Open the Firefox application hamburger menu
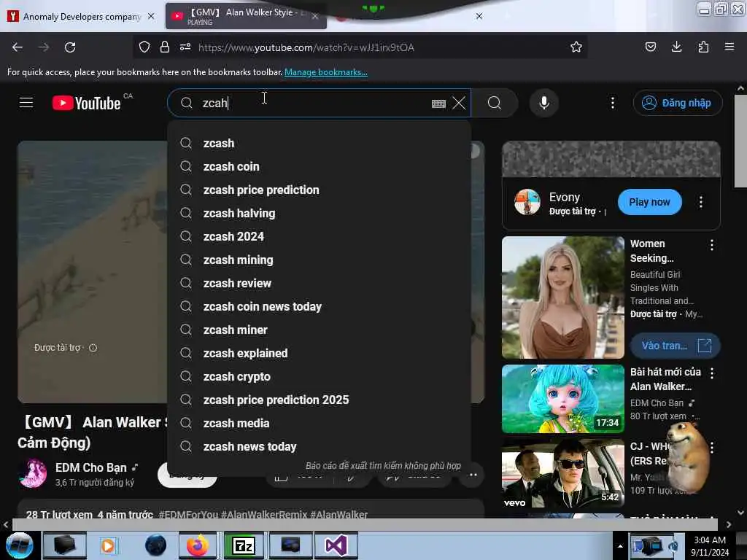The height and width of the screenshot is (560, 747). point(729,47)
